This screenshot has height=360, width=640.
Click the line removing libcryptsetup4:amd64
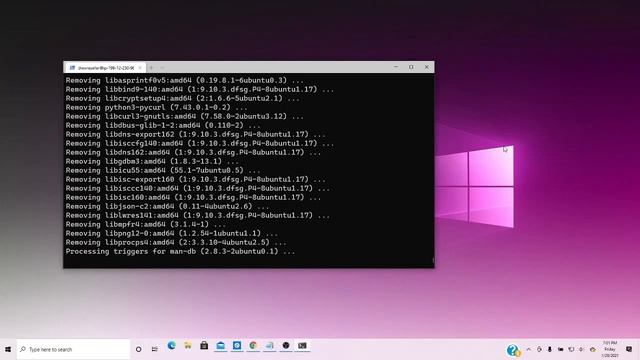coord(182,98)
